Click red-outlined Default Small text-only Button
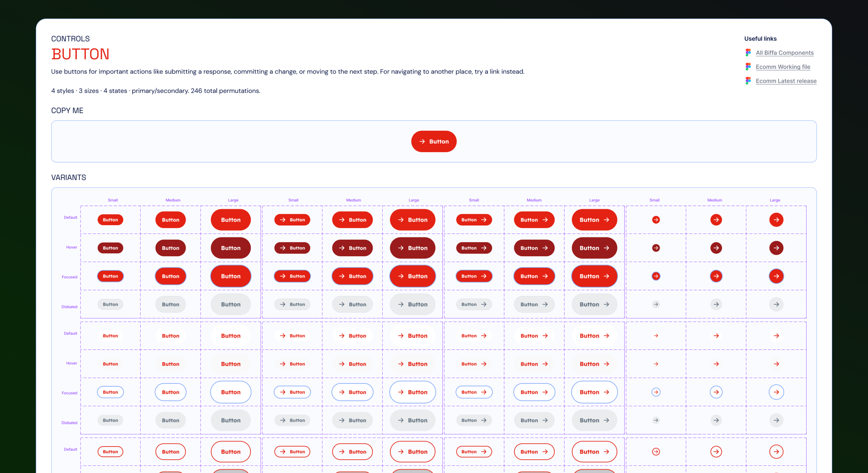 pyautogui.click(x=110, y=452)
